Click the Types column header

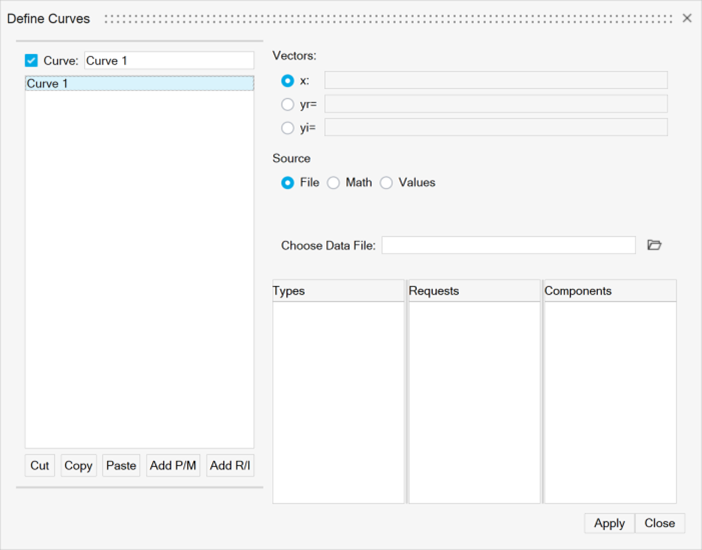click(x=338, y=291)
